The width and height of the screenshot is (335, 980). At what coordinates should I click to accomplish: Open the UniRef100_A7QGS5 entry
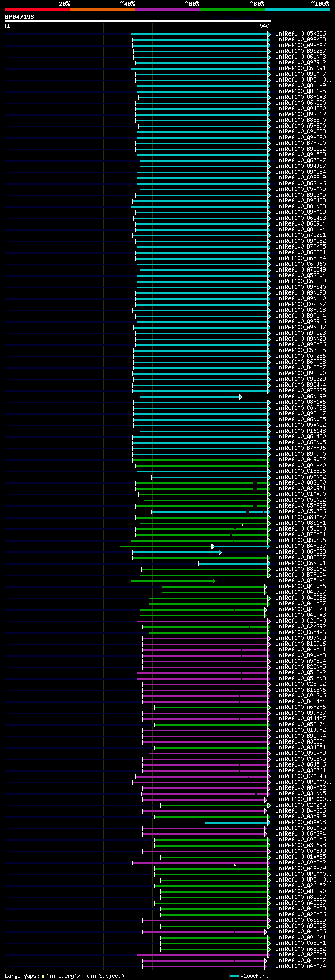(x=300, y=390)
